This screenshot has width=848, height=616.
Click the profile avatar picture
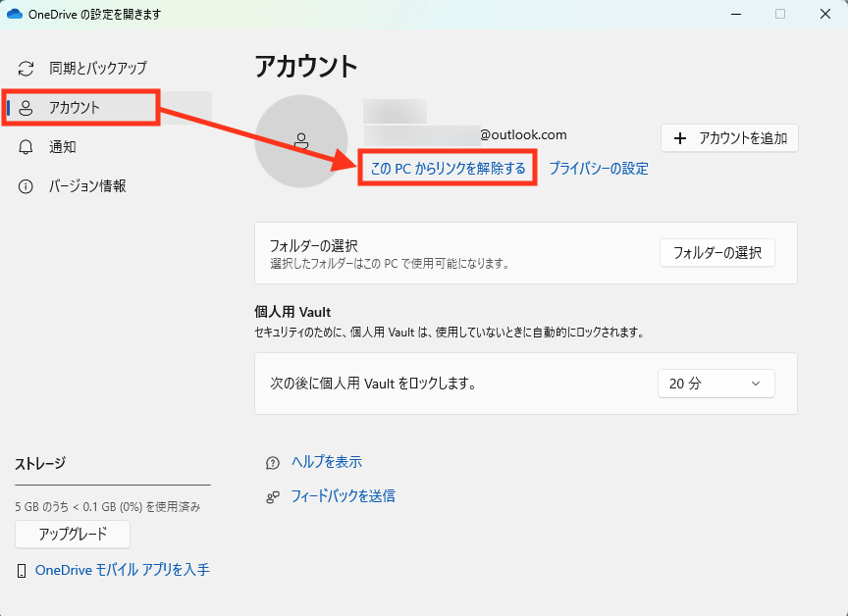pyautogui.click(x=301, y=141)
